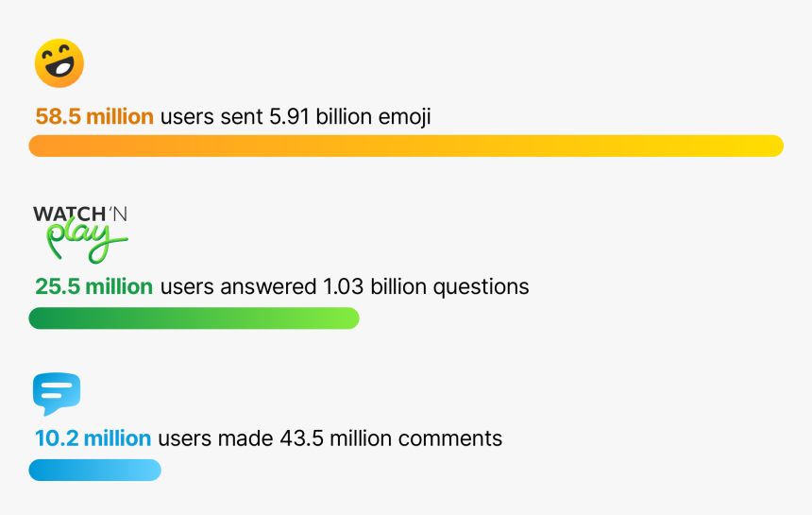
Task: Click the laughing emoji icon
Action: (x=59, y=63)
